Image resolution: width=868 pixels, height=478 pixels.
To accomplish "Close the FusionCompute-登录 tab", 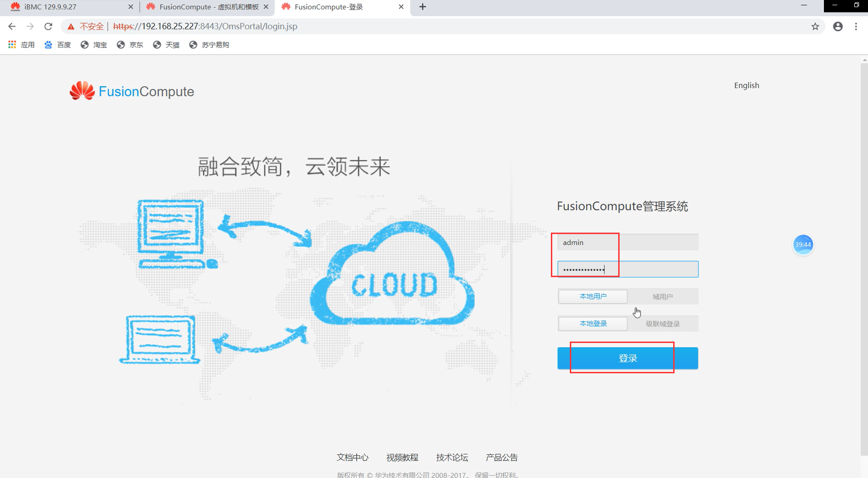I will click(x=401, y=7).
